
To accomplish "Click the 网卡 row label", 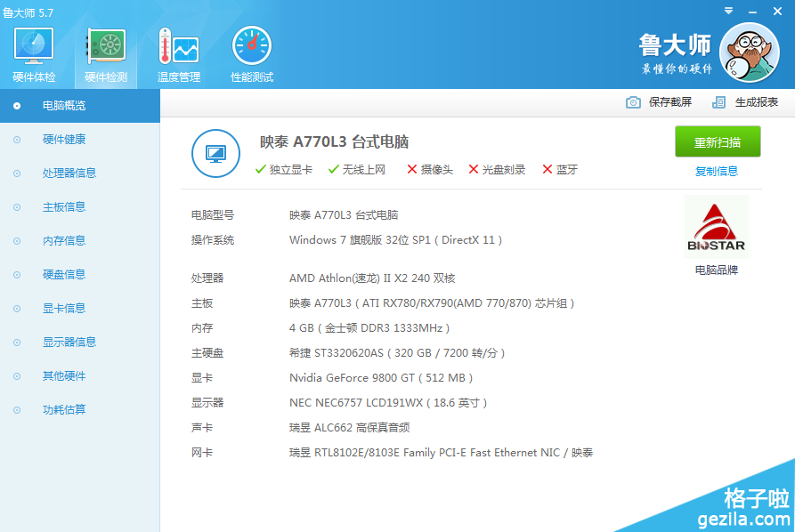I will coord(202,453).
